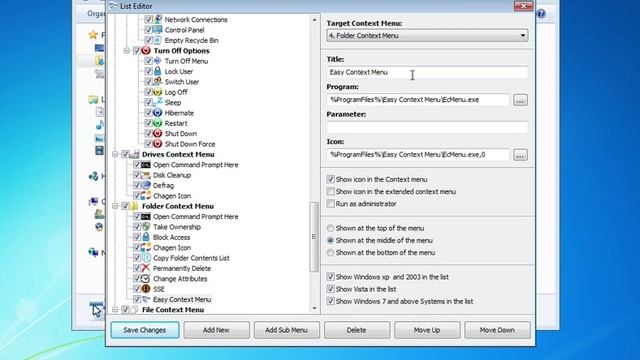Click the Drives Context Menu drive icon
Screen dimensions: 640x360
[135, 154]
